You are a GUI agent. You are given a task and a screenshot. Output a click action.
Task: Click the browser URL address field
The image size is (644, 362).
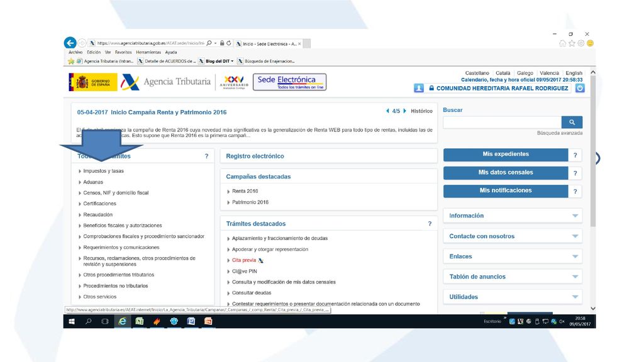[150, 43]
